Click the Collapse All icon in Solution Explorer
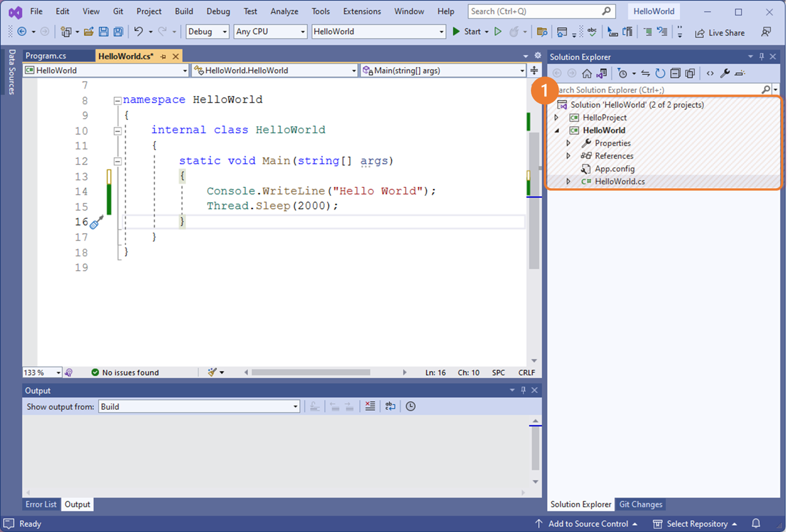 [x=675, y=73]
